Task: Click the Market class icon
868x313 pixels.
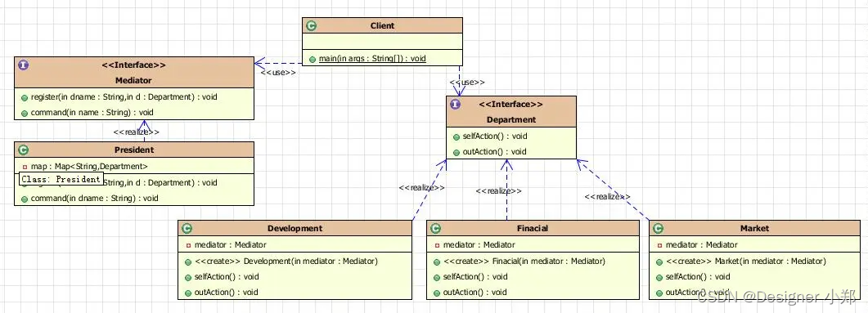Action: coord(658,228)
